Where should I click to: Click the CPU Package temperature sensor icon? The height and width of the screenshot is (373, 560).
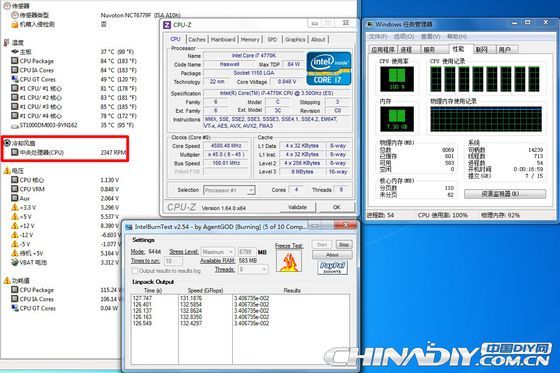coord(14,61)
